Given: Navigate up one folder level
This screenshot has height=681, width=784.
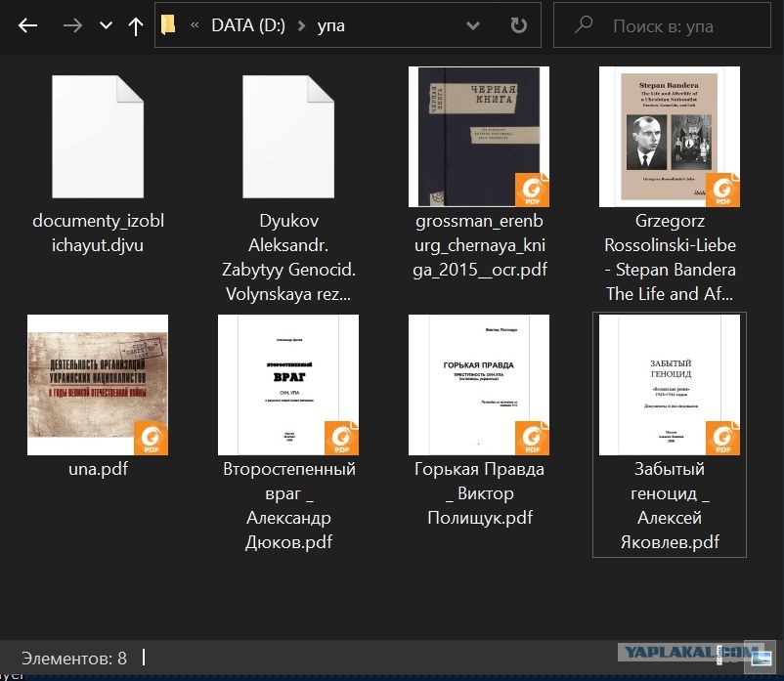Looking at the screenshot, I should coord(136,26).
